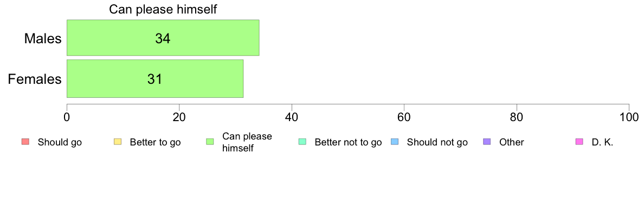
Task: Click the Should not go legend label
Action: pos(437,143)
